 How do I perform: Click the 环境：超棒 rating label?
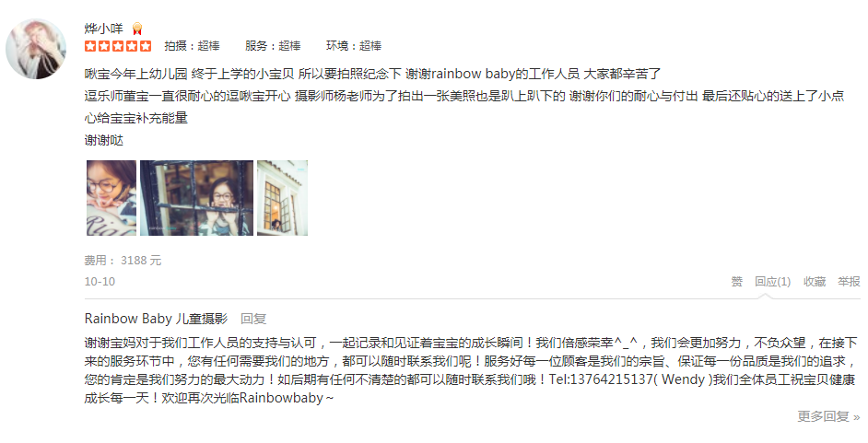(x=354, y=46)
